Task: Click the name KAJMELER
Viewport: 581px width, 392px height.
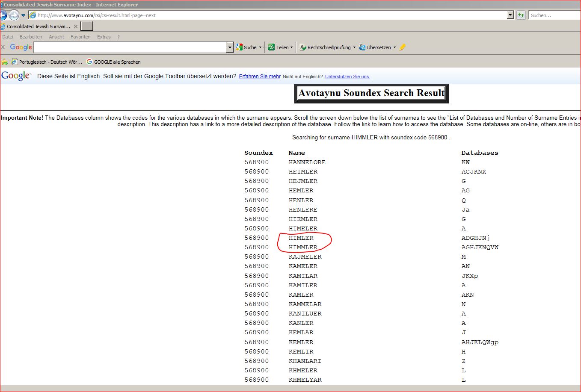Action: pyautogui.click(x=305, y=257)
